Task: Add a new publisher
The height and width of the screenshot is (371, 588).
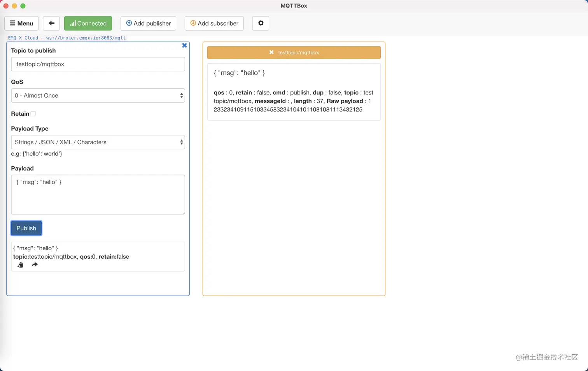Action: [148, 23]
